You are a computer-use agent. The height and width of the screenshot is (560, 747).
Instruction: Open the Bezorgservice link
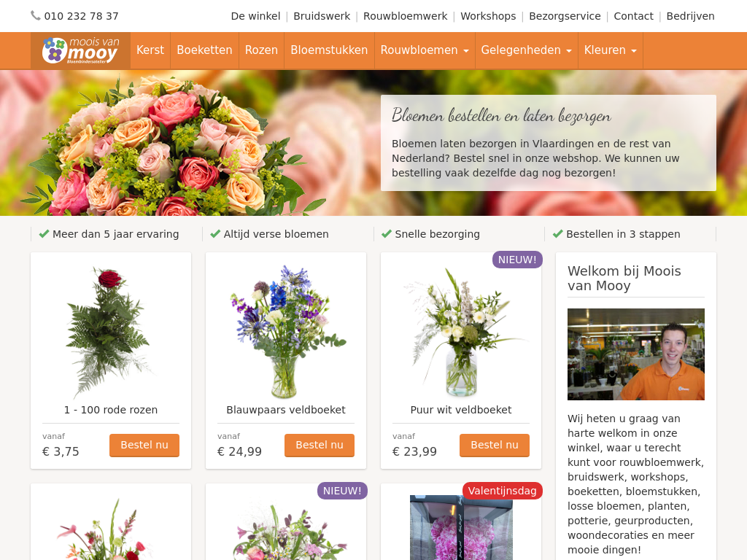coord(565,16)
